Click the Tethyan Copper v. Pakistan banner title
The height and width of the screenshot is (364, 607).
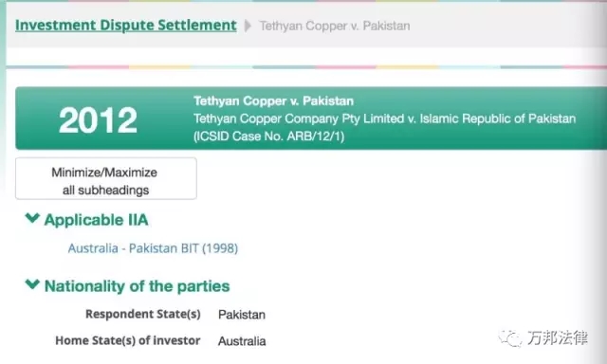pos(274,101)
